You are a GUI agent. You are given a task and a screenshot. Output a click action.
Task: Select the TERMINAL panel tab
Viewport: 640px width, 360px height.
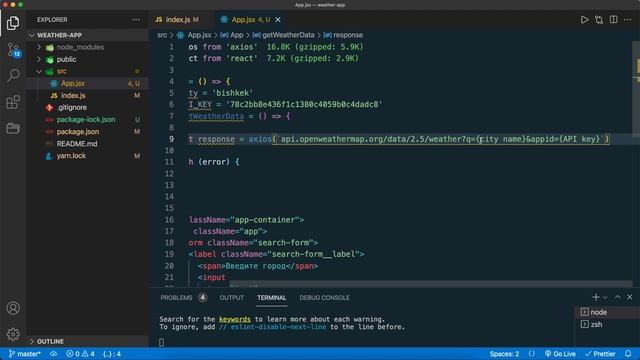click(272, 298)
